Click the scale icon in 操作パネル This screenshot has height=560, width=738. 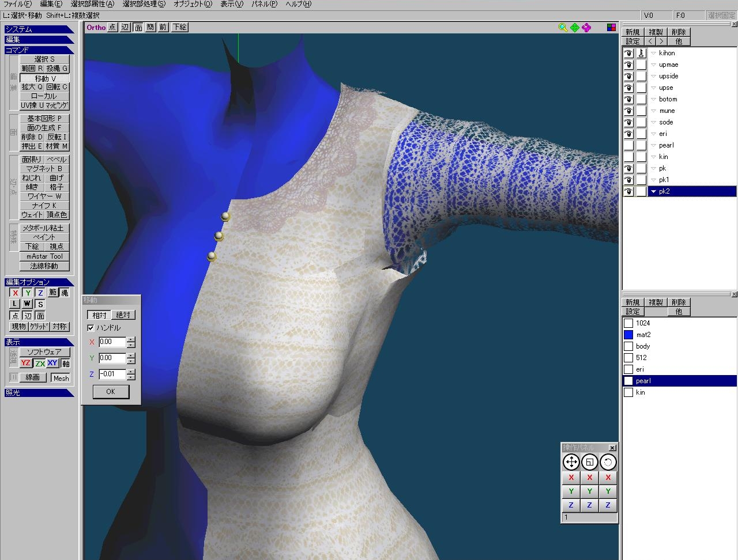pos(589,462)
